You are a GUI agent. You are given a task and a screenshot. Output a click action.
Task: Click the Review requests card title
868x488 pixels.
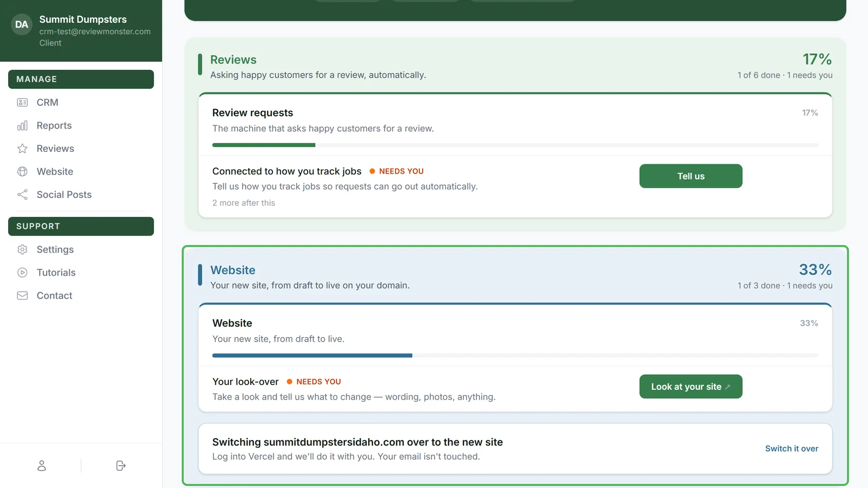click(252, 113)
